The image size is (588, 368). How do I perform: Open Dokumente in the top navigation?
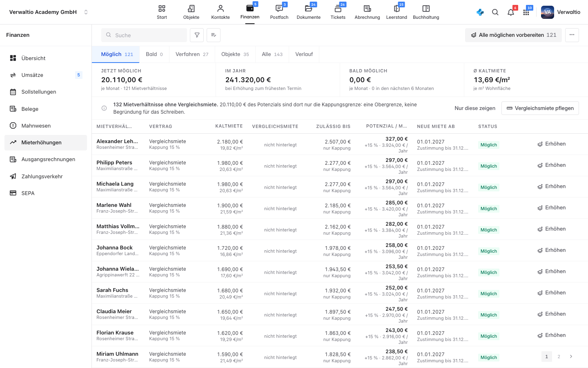(x=309, y=12)
